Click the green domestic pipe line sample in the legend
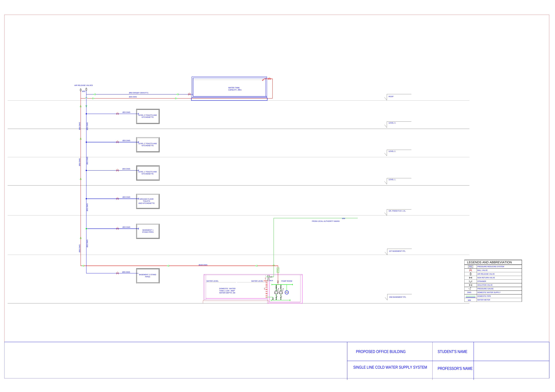555x392 pixels. click(x=470, y=296)
